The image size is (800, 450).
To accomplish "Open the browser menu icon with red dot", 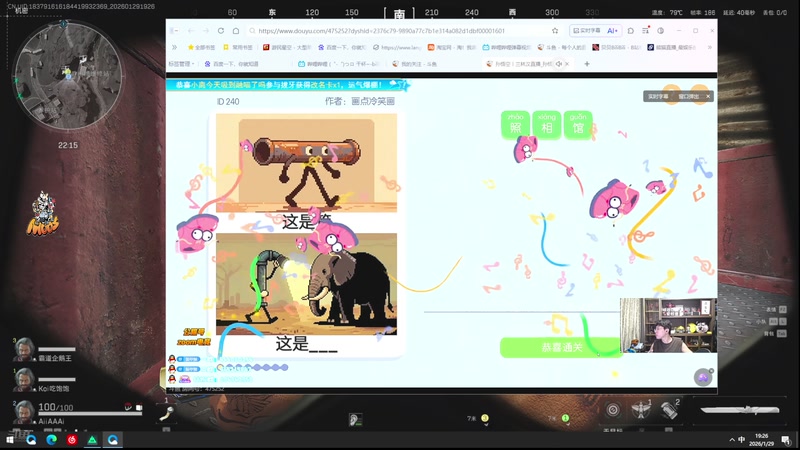I will pos(646,31).
